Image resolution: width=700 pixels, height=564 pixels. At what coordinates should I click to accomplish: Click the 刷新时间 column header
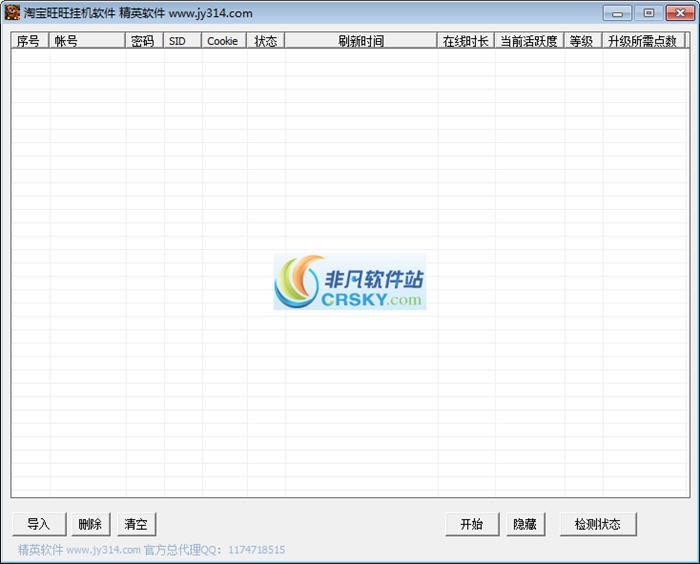361,41
